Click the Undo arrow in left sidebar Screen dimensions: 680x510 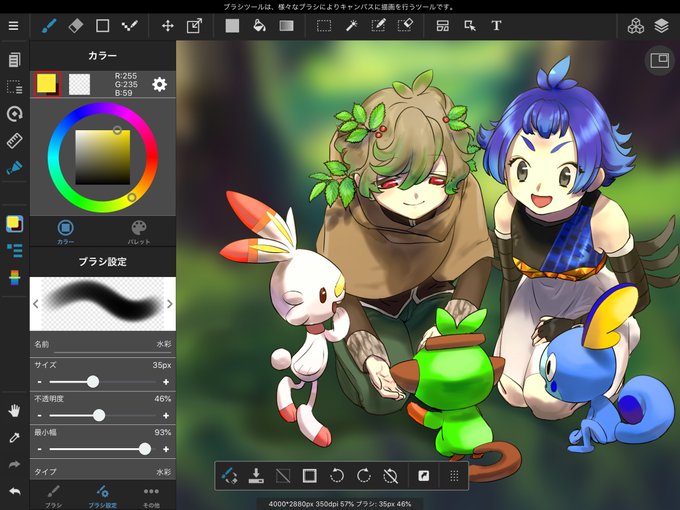click(14, 491)
